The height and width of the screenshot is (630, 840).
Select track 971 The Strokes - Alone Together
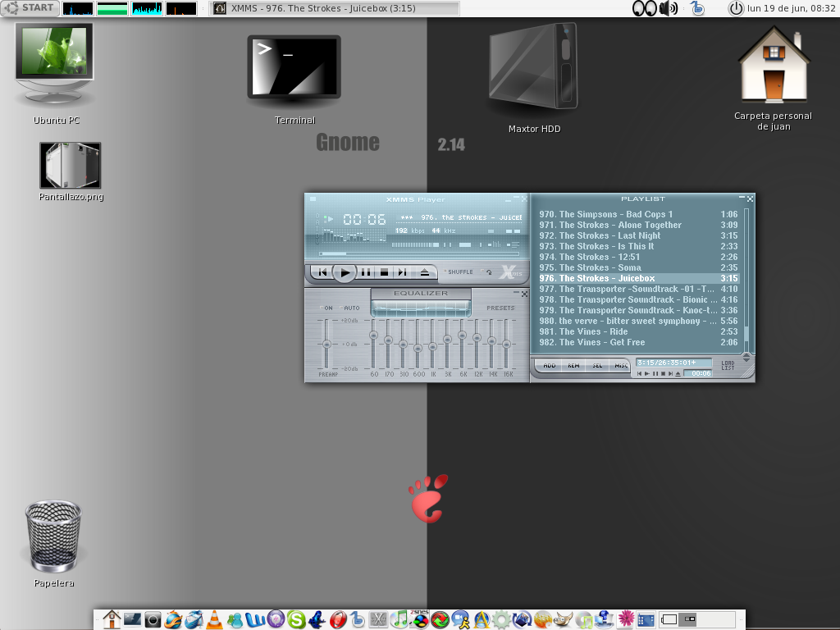pos(638,225)
